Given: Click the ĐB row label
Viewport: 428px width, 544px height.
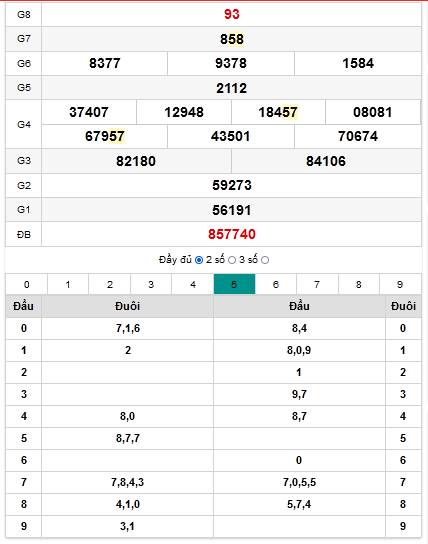Looking at the screenshot, I should (x=24, y=235).
